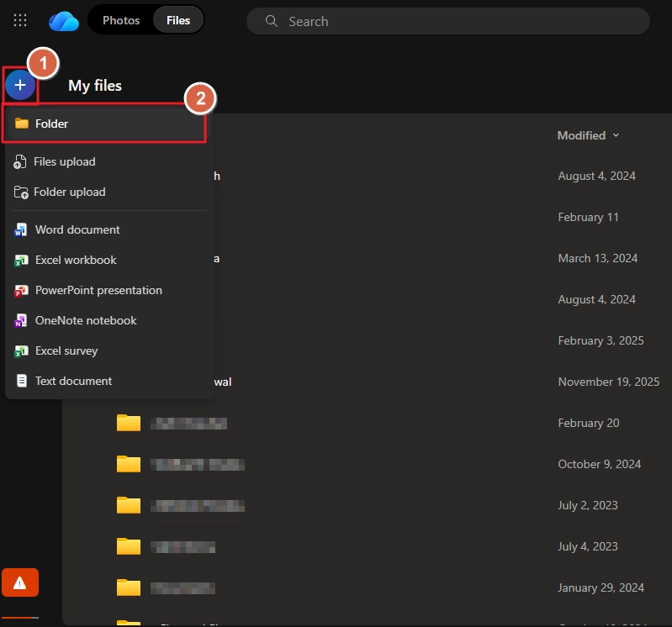Click the blurred name in the February 20 row
The width and height of the screenshot is (672, 627).
point(188,424)
